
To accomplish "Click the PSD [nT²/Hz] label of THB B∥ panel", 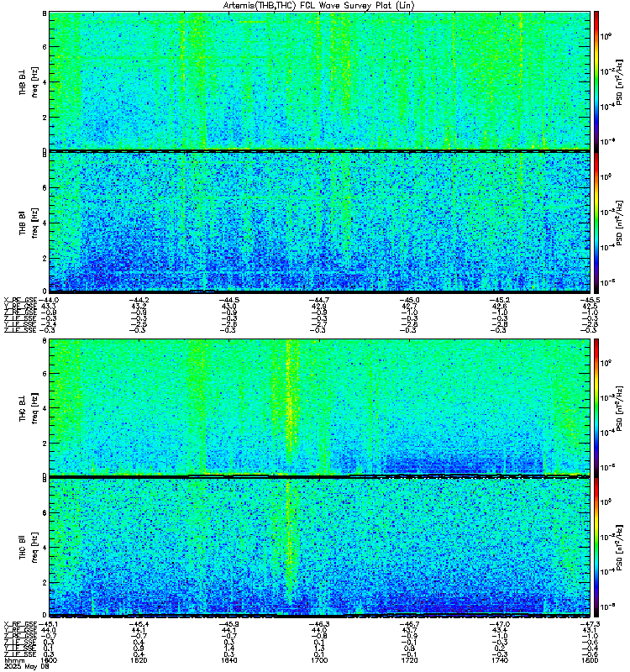I will (619, 223).
